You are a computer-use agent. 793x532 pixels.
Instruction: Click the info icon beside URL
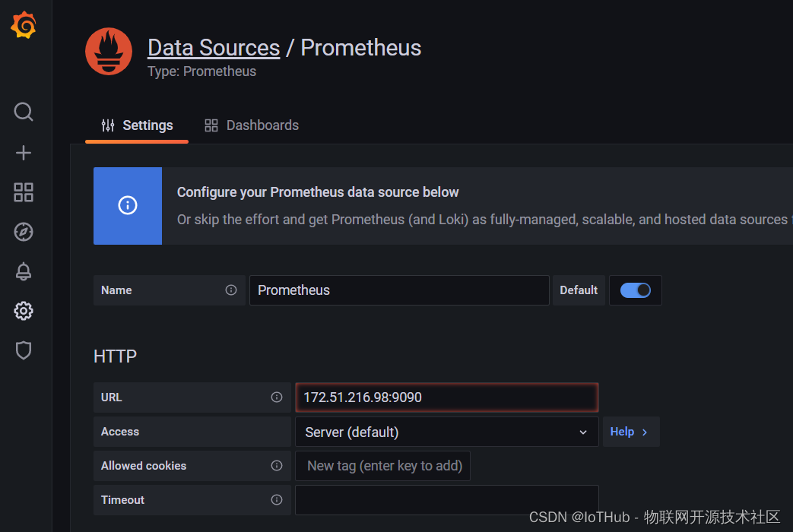(x=277, y=397)
